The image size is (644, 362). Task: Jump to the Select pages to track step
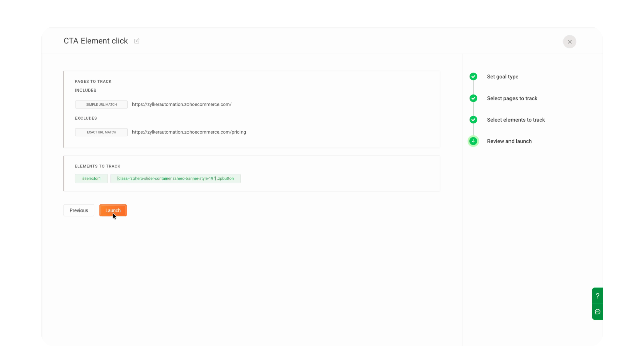512,98
